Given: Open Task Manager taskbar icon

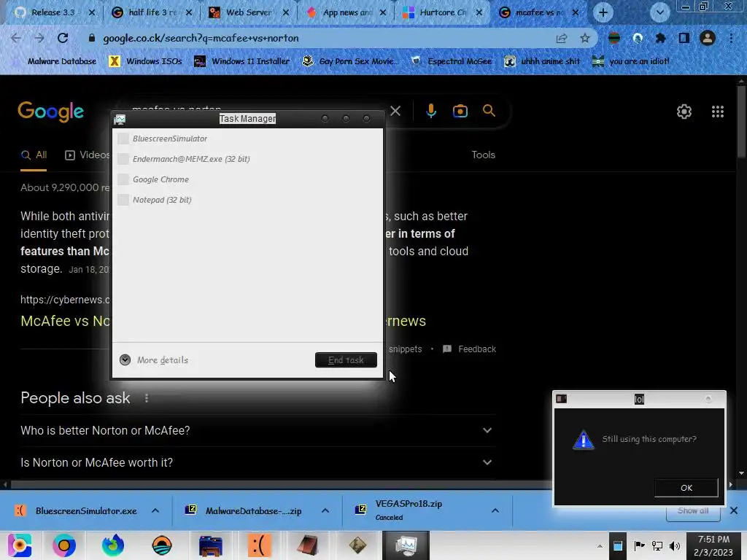Looking at the screenshot, I should click(406, 545).
